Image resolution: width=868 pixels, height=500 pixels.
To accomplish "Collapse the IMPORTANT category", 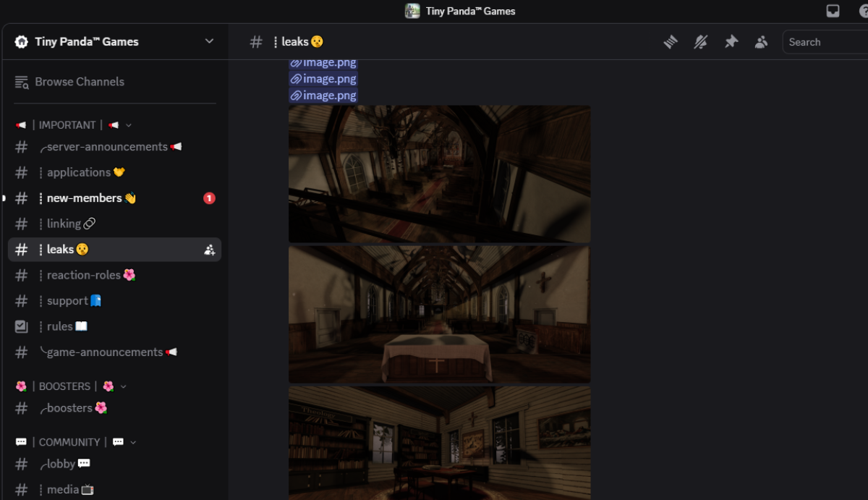I will pos(72,125).
